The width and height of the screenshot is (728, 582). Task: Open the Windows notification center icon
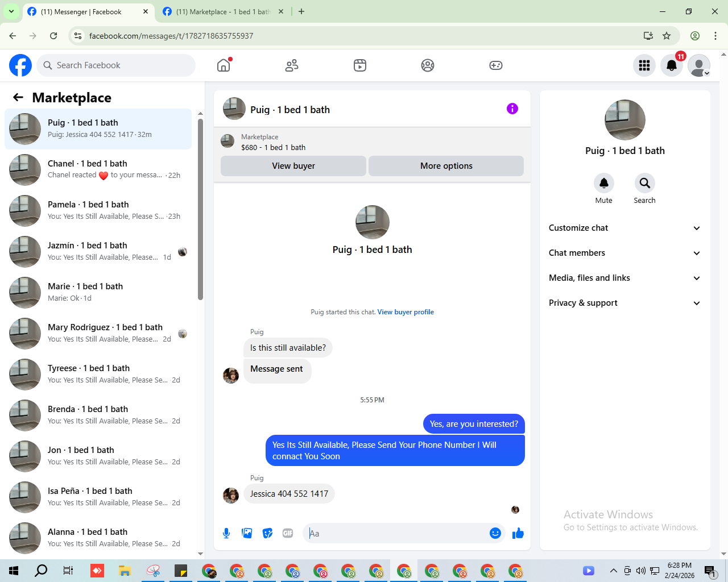click(x=710, y=571)
